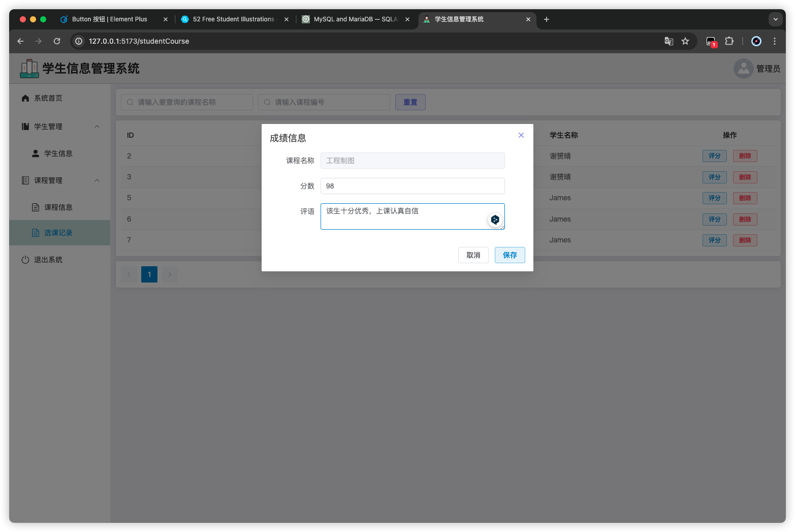
Task: Click the translate page icon
Action: pyautogui.click(x=669, y=41)
